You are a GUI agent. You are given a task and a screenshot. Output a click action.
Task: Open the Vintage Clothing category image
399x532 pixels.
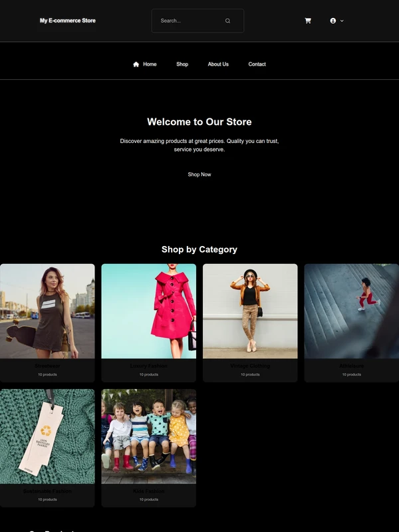coord(250,311)
